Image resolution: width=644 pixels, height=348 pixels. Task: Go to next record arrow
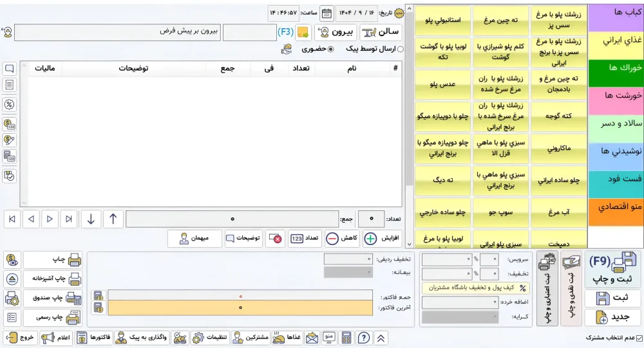50,219
